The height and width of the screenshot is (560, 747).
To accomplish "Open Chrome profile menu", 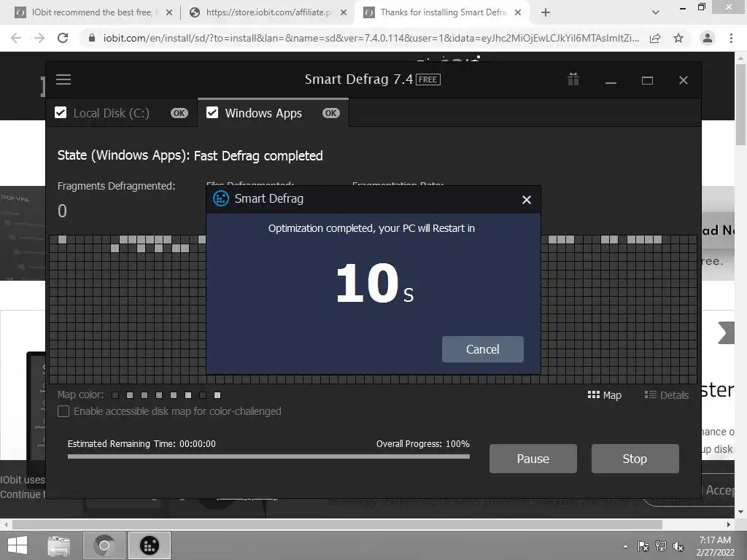I will tap(708, 38).
